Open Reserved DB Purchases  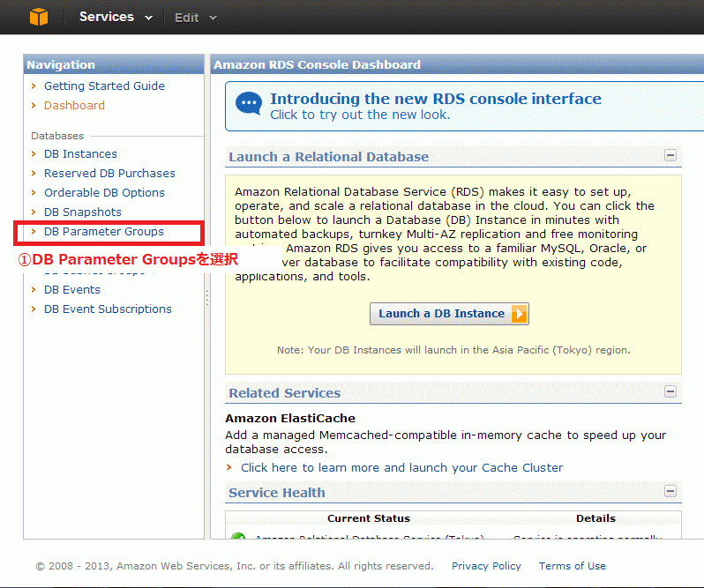coord(109,173)
